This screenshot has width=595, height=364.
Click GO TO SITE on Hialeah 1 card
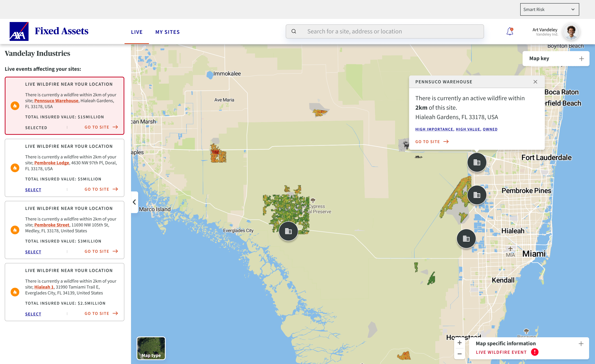101,313
